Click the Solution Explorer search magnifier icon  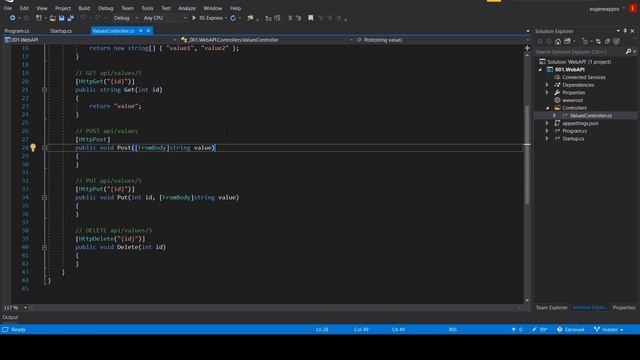pos(628,52)
